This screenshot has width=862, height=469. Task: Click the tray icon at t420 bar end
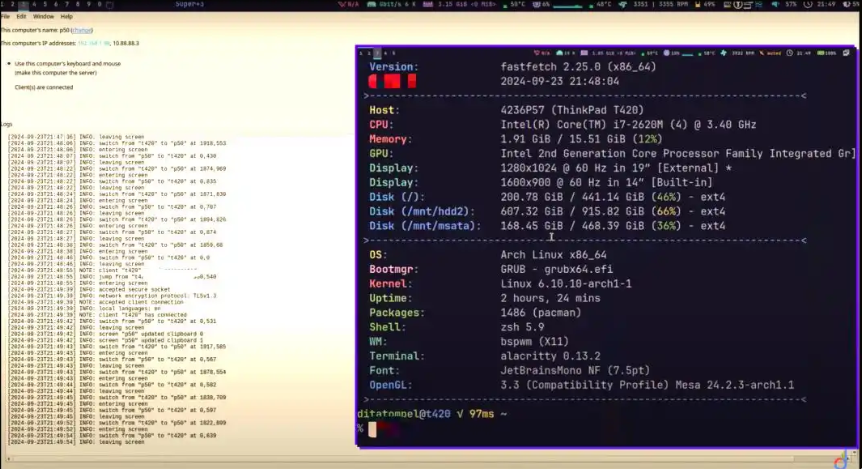pos(846,53)
